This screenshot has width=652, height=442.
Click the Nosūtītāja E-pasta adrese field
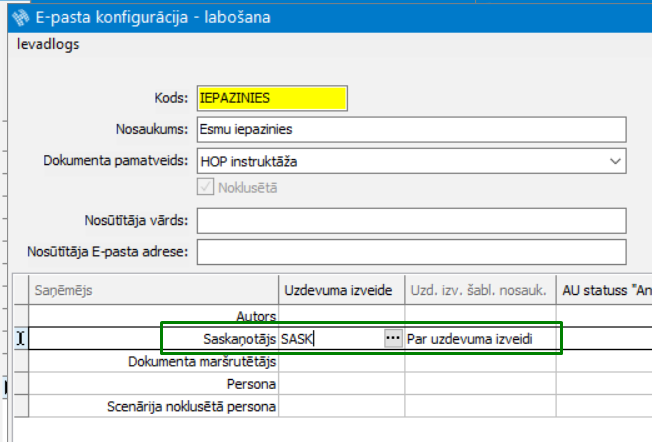(x=412, y=252)
